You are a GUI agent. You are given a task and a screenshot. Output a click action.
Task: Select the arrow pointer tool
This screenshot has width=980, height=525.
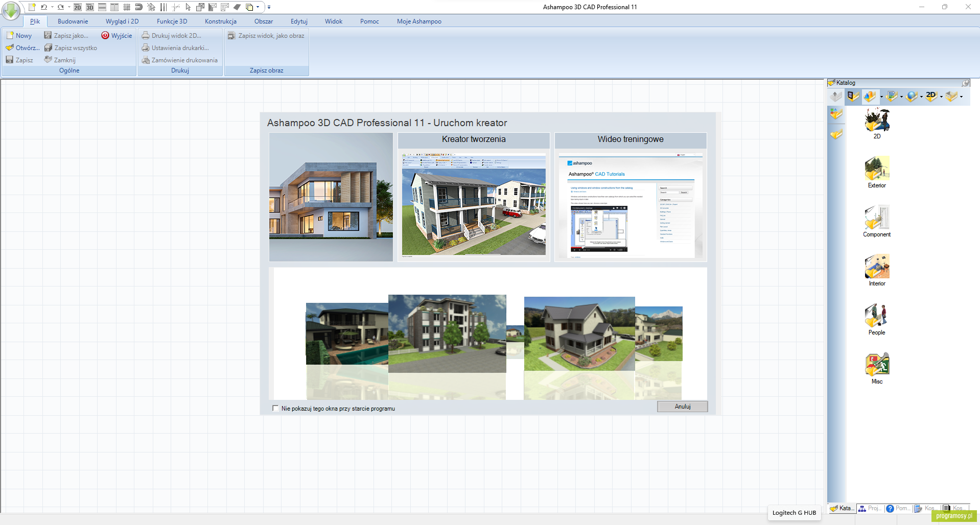tap(188, 7)
